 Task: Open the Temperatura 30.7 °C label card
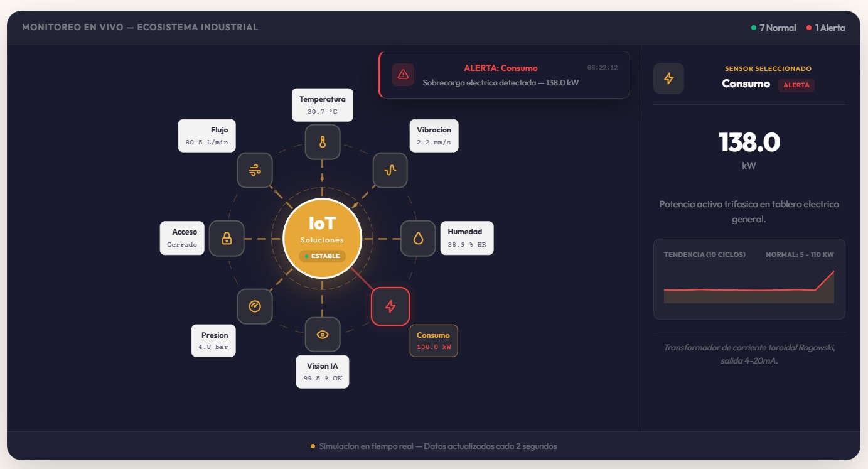[323, 104]
